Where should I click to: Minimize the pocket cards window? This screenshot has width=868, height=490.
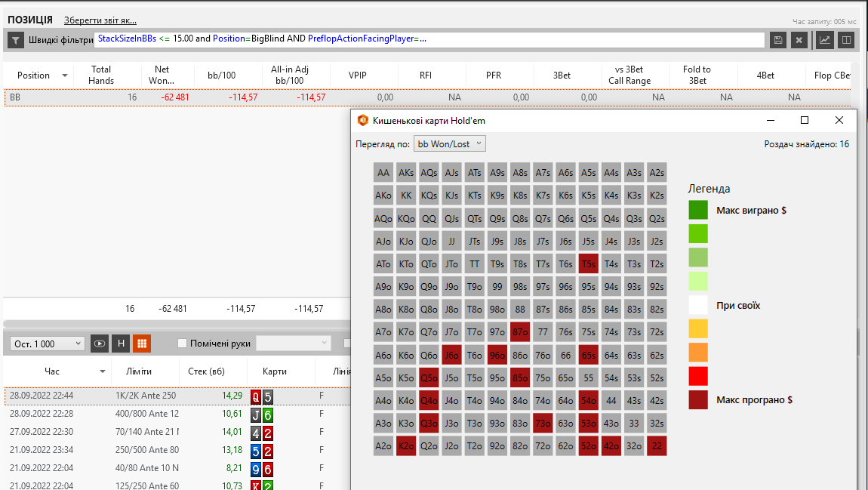pyautogui.click(x=771, y=120)
